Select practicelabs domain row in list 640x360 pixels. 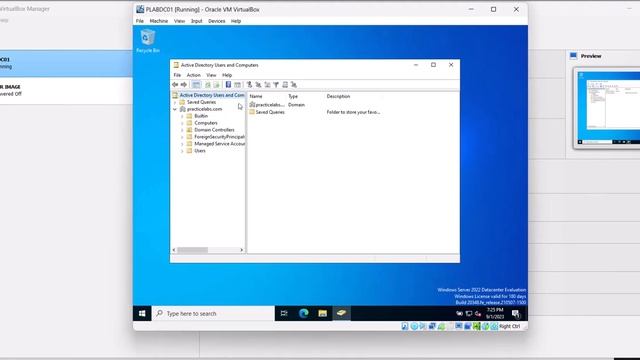click(267, 105)
